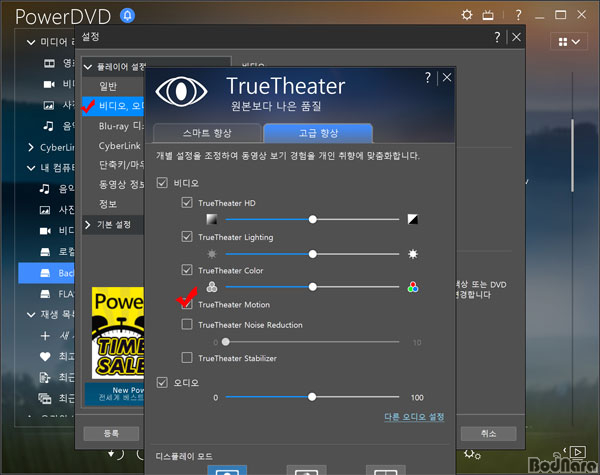Click the plus icon for new playlist

(x=45, y=336)
